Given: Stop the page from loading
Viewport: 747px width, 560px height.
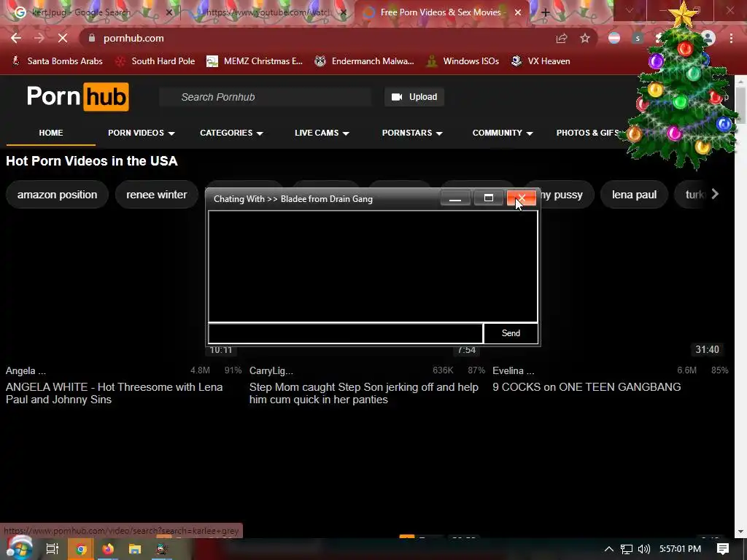Looking at the screenshot, I should pos(63,38).
